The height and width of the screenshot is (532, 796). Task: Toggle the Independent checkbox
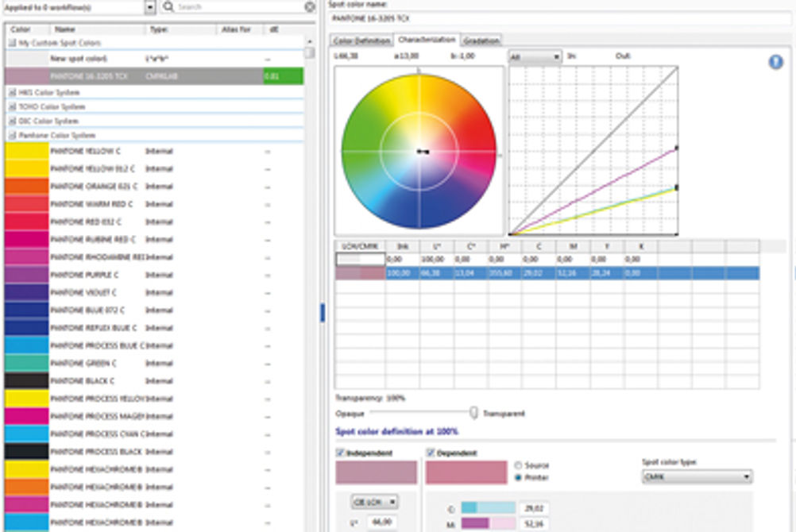[x=340, y=453]
